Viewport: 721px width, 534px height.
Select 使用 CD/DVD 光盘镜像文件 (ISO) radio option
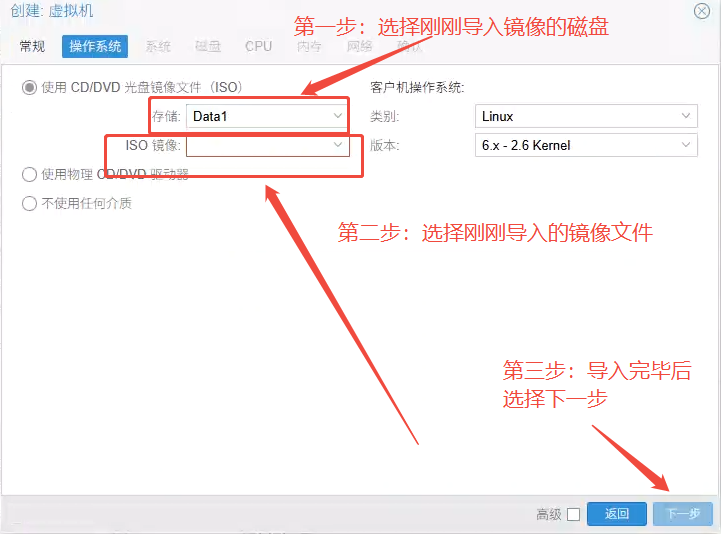coord(29,87)
